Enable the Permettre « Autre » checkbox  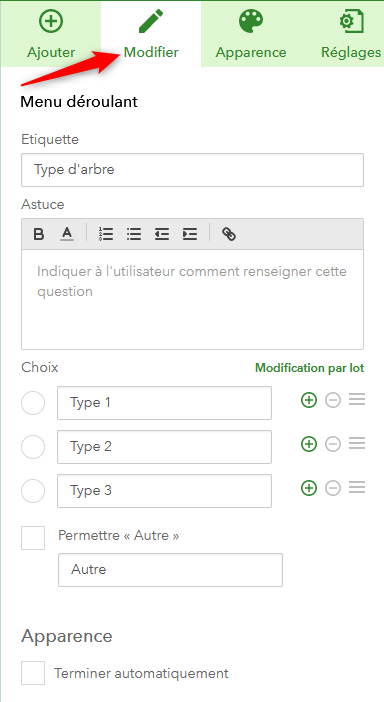(33, 538)
